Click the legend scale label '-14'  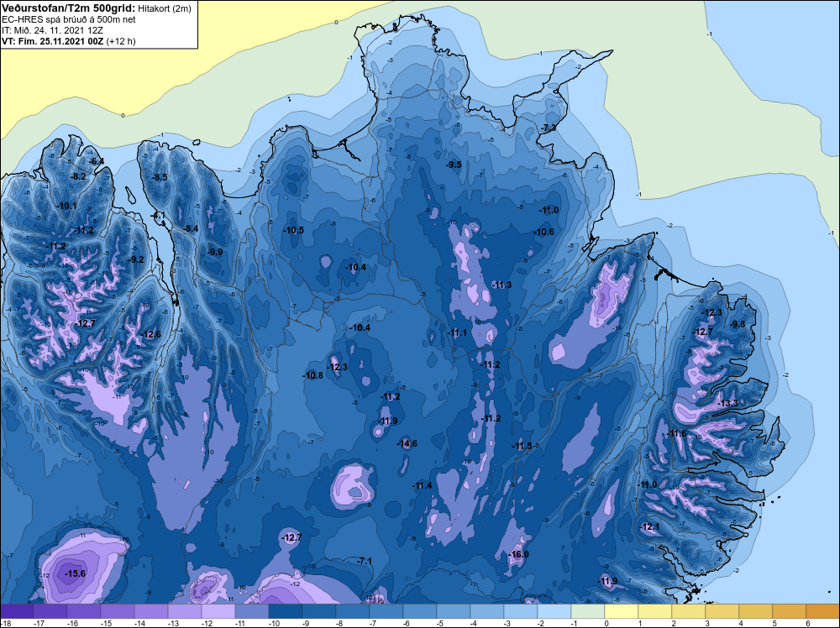coord(139,623)
